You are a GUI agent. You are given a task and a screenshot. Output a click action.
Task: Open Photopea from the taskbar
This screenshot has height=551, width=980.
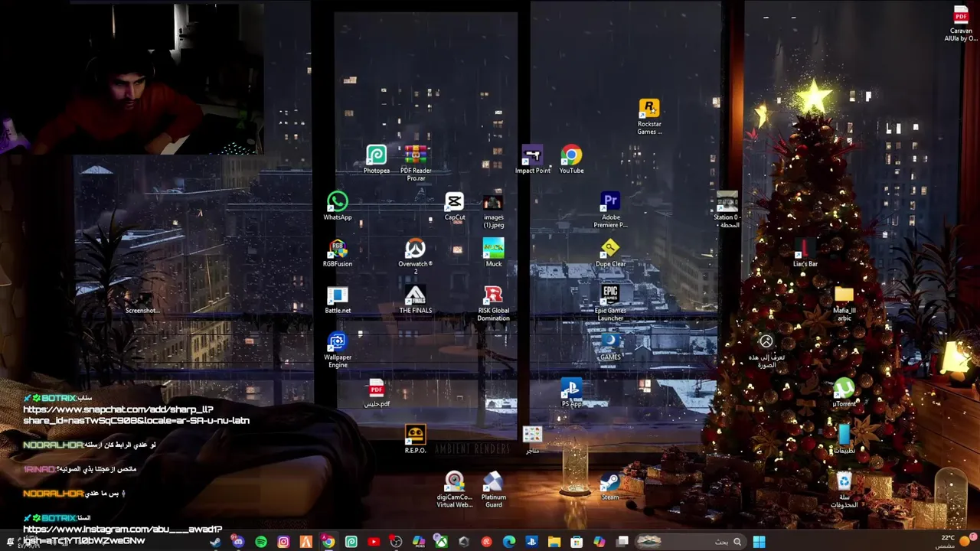pos(351,542)
